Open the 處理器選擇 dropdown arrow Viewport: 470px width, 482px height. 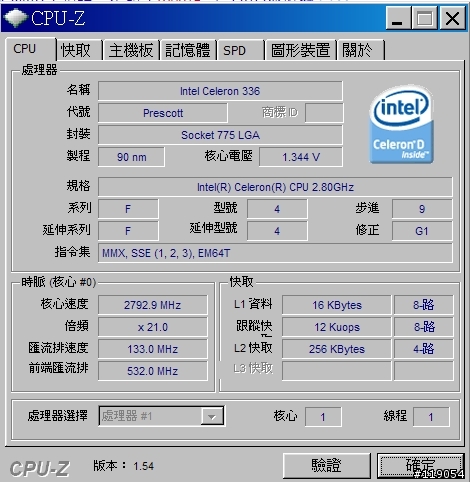coord(212,416)
